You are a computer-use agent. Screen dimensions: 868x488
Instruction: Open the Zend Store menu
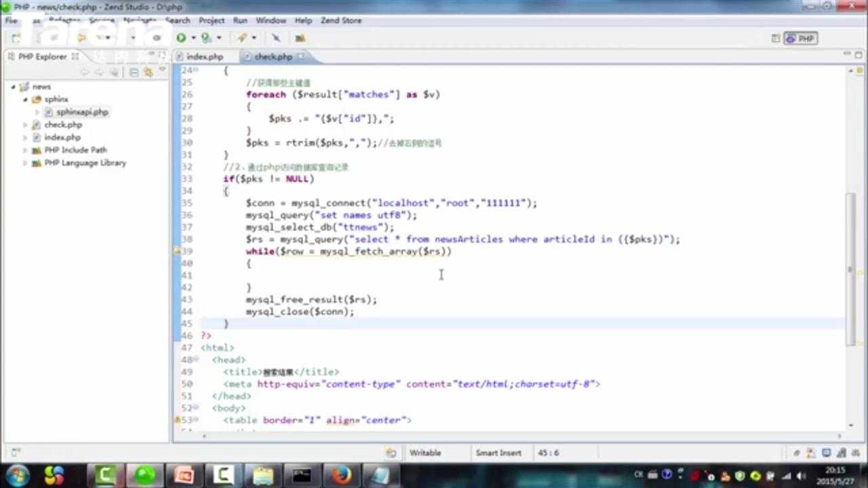341,20
